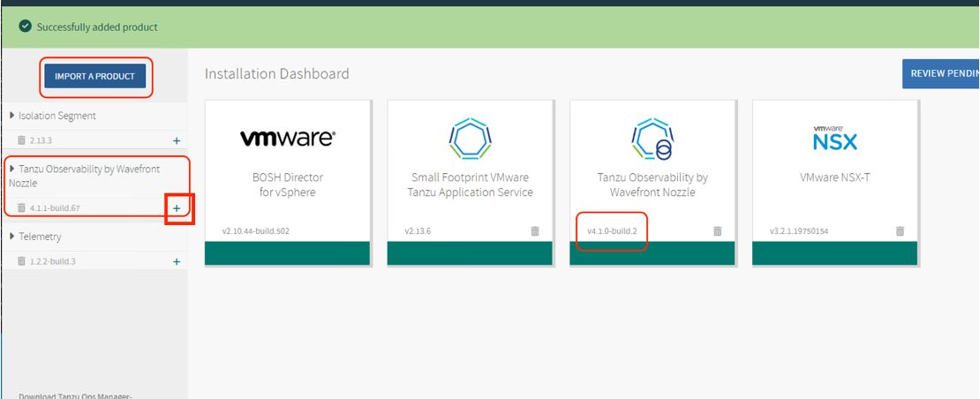Open the Tanzu Observability by Wavefront Nozzle tile
Image resolution: width=980 pixels, height=399 pixels.
pos(652,168)
